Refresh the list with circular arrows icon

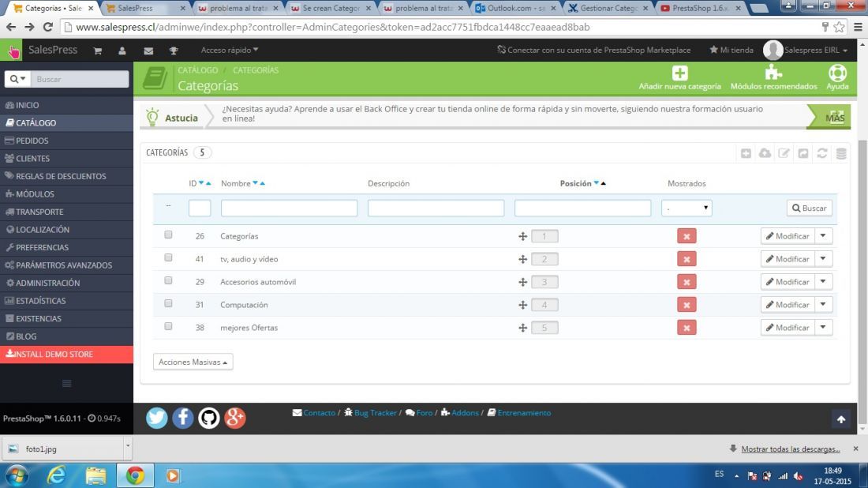pos(822,153)
